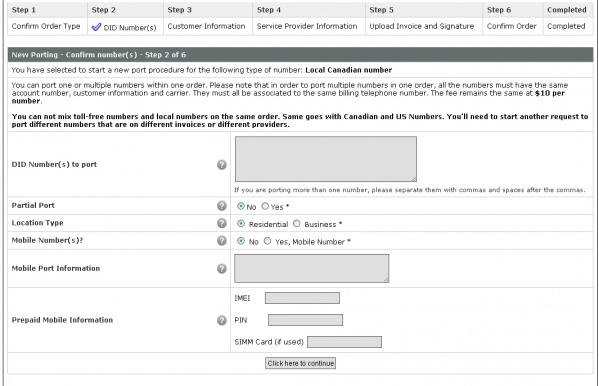Image resolution: width=599 pixels, height=386 pixels.
Task: Click here to continue button
Action: (x=301, y=363)
